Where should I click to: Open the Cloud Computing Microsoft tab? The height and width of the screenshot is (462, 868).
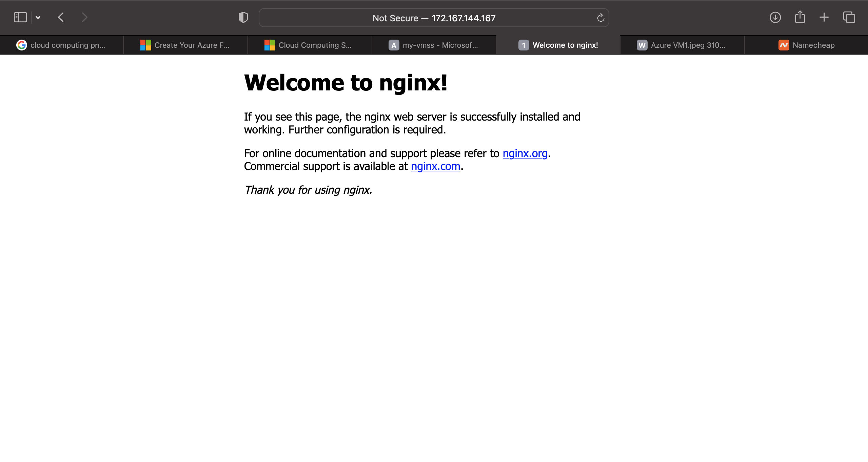pos(310,45)
